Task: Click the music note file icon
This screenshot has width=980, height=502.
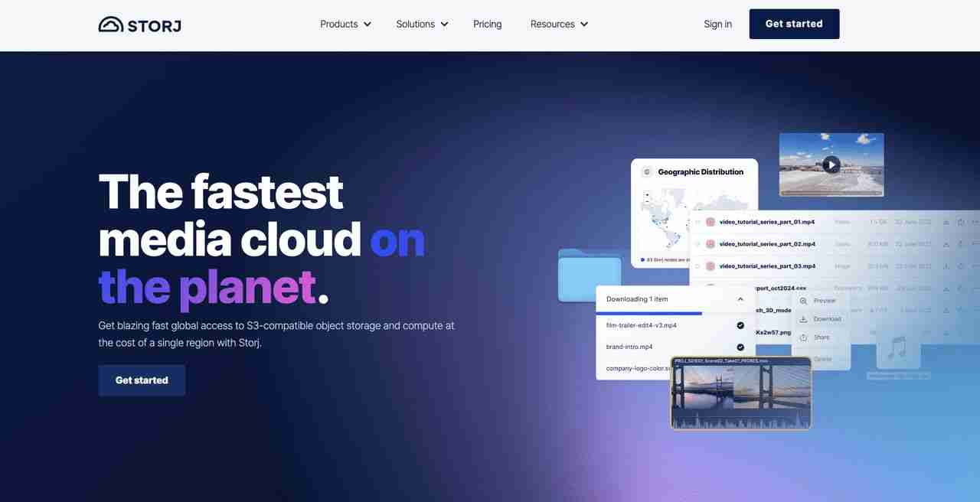Action: click(897, 349)
